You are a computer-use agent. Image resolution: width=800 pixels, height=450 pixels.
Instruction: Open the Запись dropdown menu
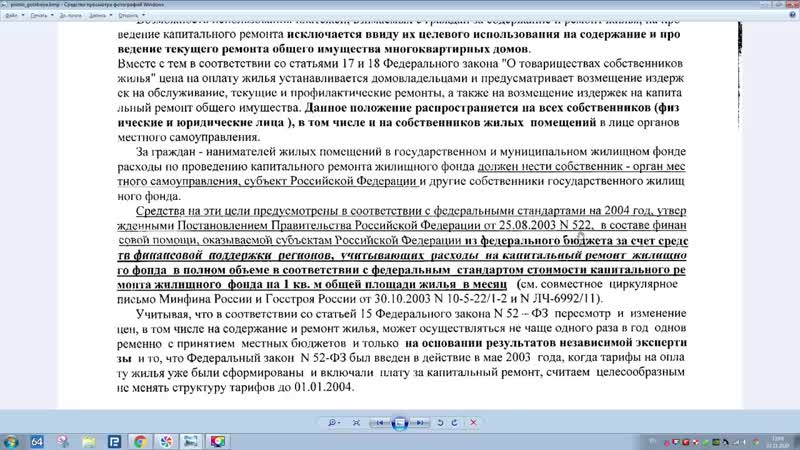click(x=100, y=15)
